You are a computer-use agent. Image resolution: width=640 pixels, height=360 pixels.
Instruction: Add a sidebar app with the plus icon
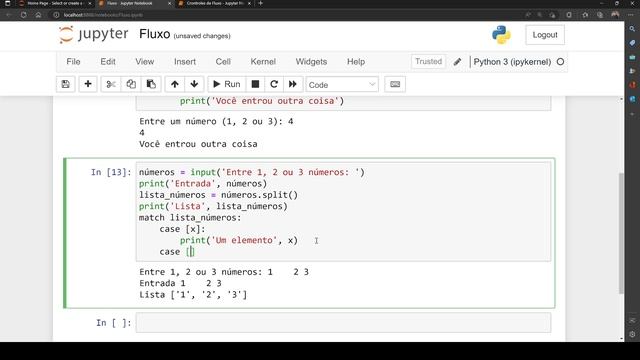[x=632, y=114]
